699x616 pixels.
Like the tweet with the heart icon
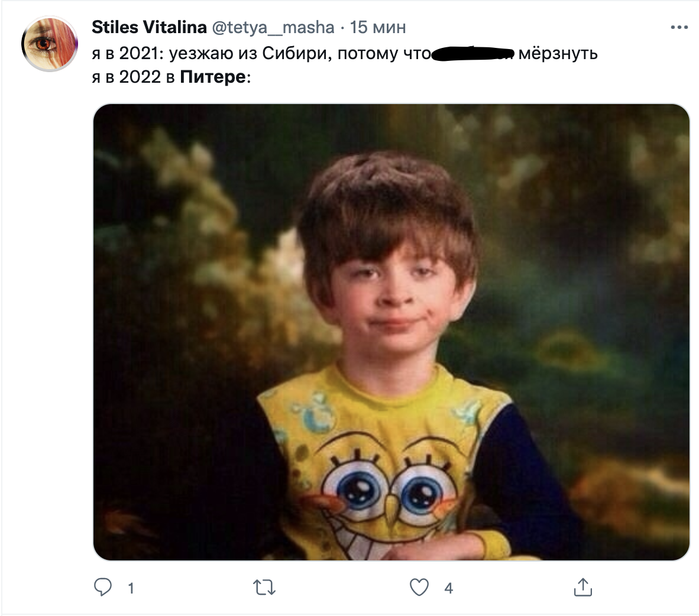[419, 587]
